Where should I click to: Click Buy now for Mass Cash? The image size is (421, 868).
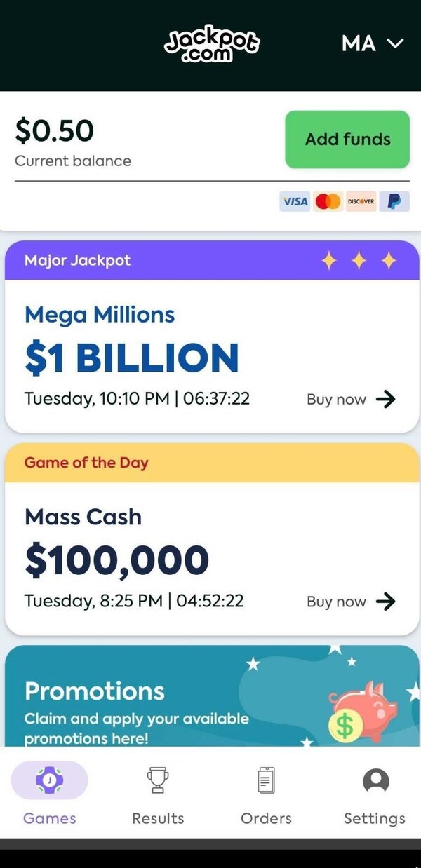[336, 602]
